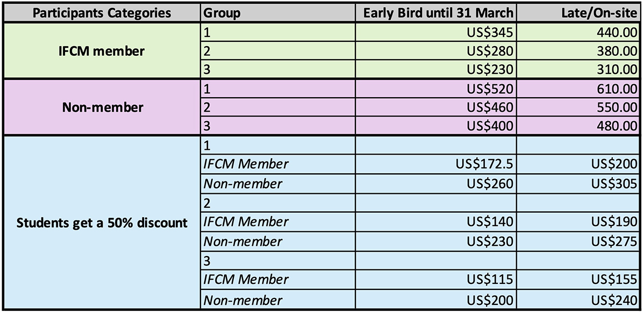644x314 pixels.
Task: Click the Students get a 50% discount cell
Action: click(x=102, y=222)
